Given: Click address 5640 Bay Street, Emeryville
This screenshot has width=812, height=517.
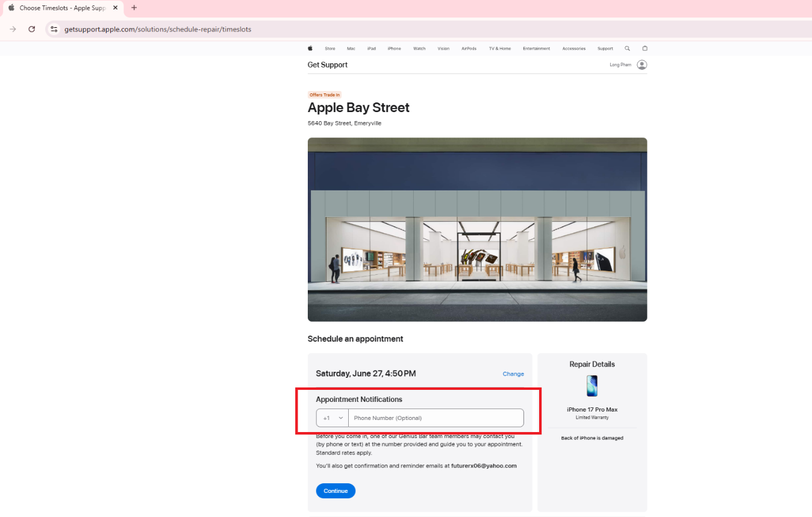Looking at the screenshot, I should [345, 124].
